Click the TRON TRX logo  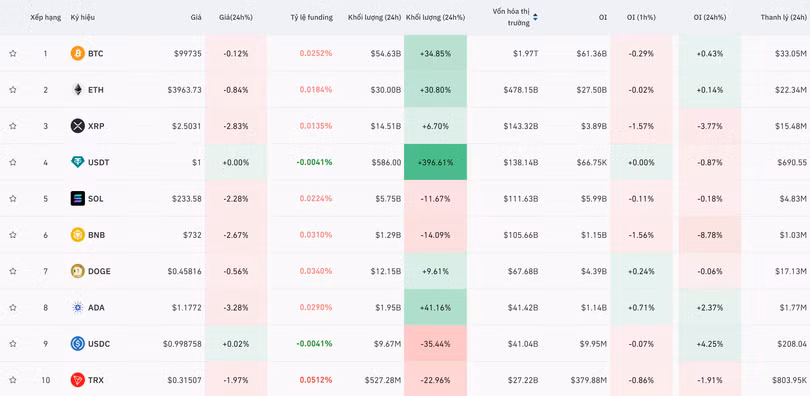tap(77, 380)
